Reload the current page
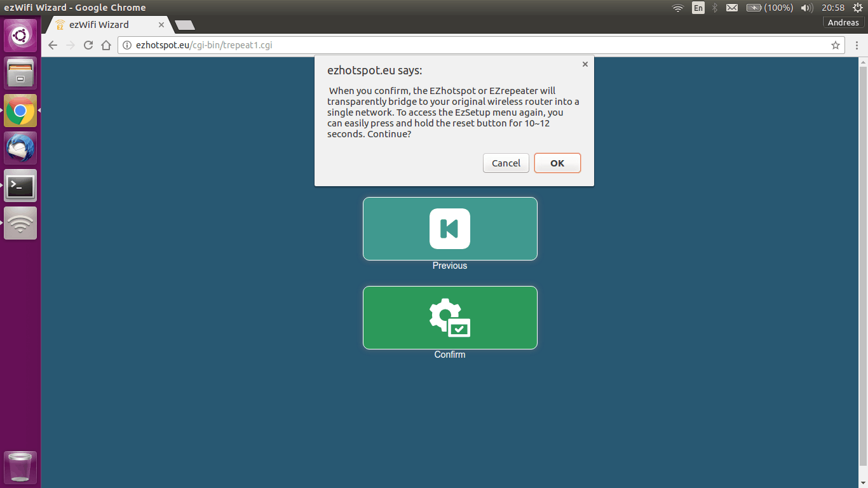This screenshot has width=868, height=488. pos(88,45)
